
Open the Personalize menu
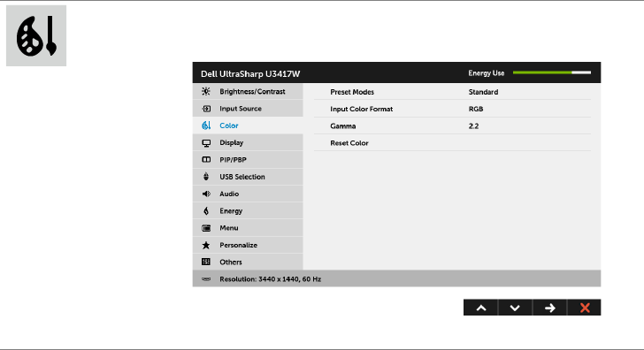248,245
